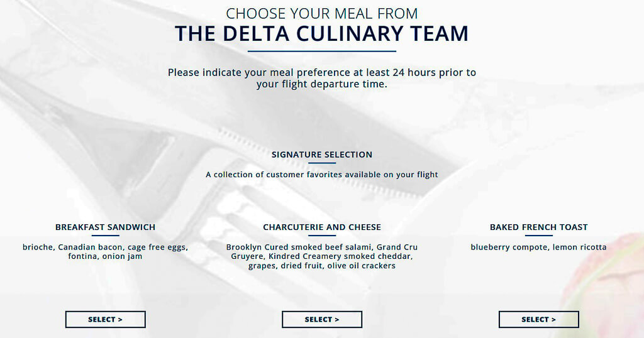Click the underline beneath Signature Selection
The width and height of the screenshot is (644, 338).
(x=322, y=163)
